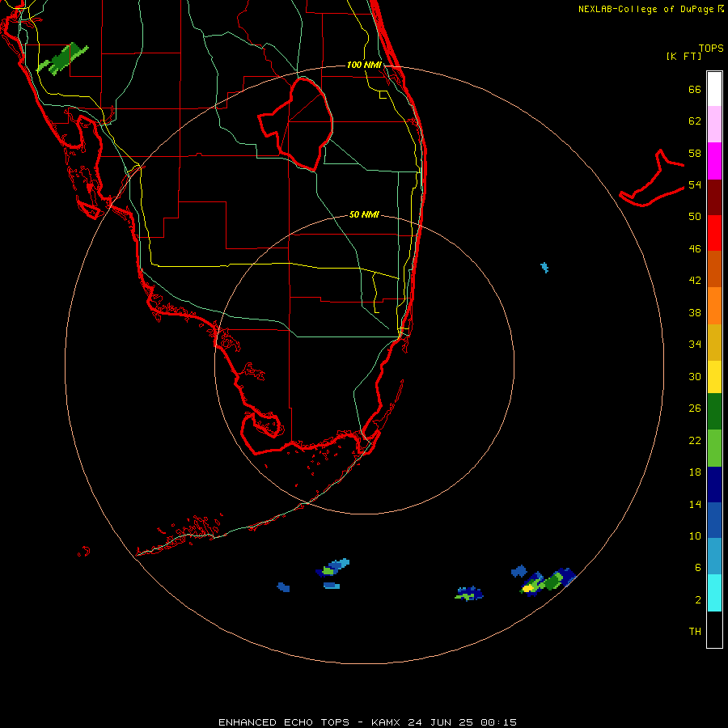Click the legend value '66'
728x728 pixels.
point(695,90)
